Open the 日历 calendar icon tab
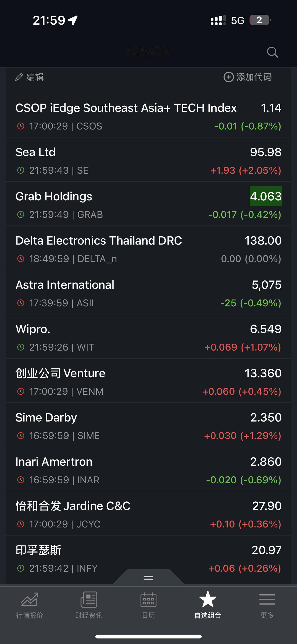This screenshot has width=297, height=644. tap(148, 605)
